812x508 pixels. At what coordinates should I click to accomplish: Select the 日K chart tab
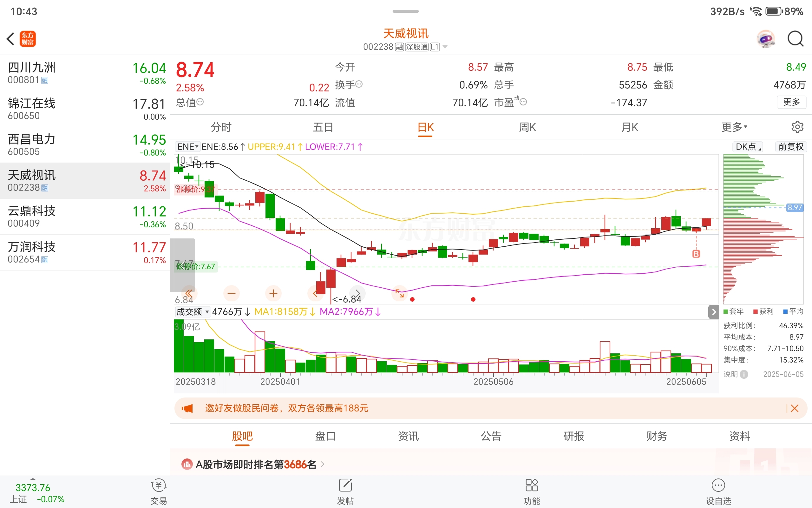425,127
